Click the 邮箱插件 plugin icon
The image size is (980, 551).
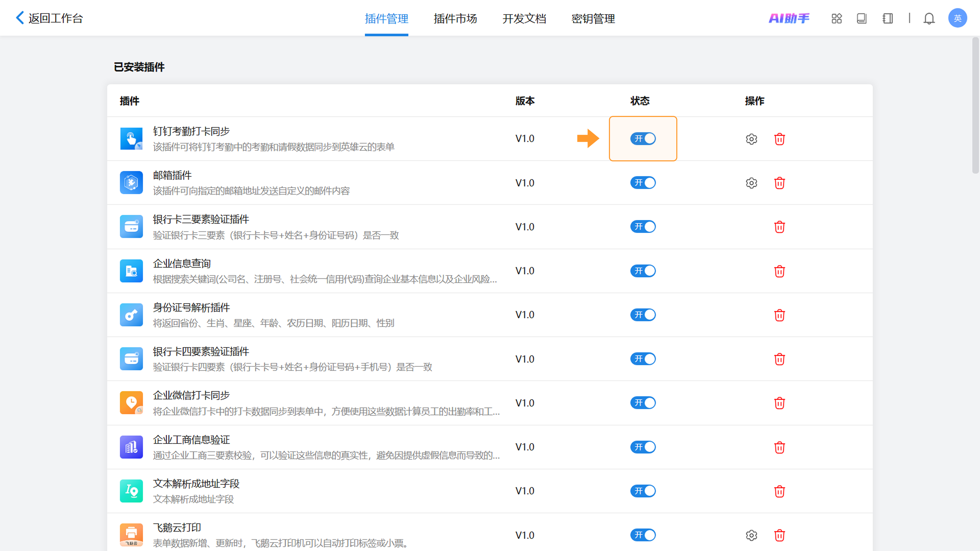tap(131, 183)
